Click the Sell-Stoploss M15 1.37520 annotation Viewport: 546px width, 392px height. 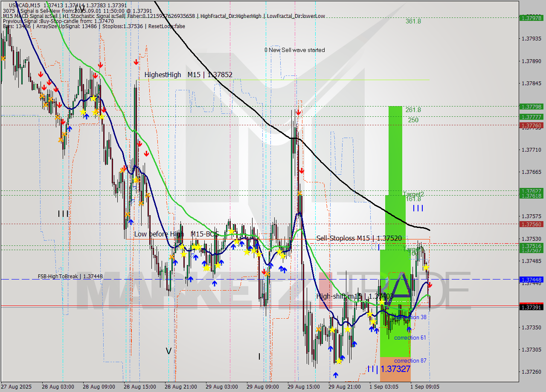(359, 238)
